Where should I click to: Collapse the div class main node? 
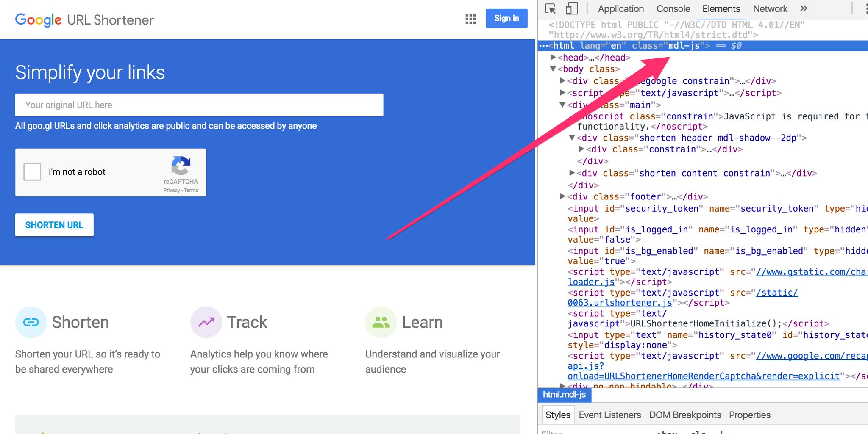point(563,105)
